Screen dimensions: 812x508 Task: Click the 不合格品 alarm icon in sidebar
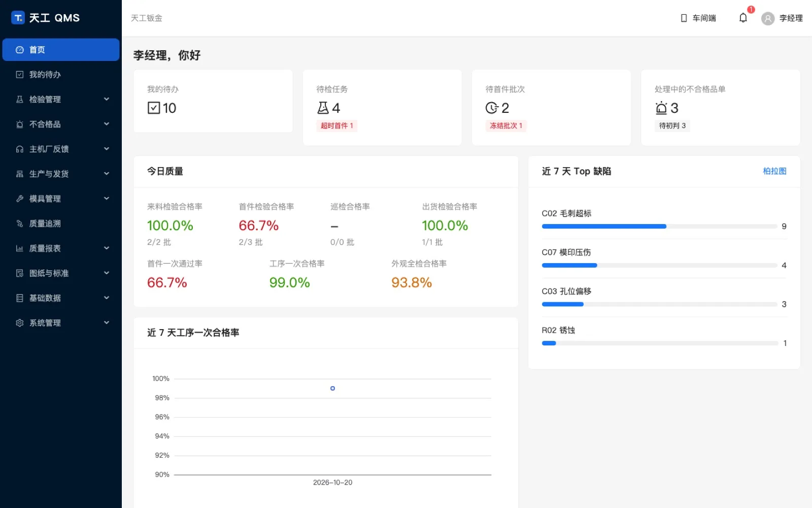click(x=20, y=124)
